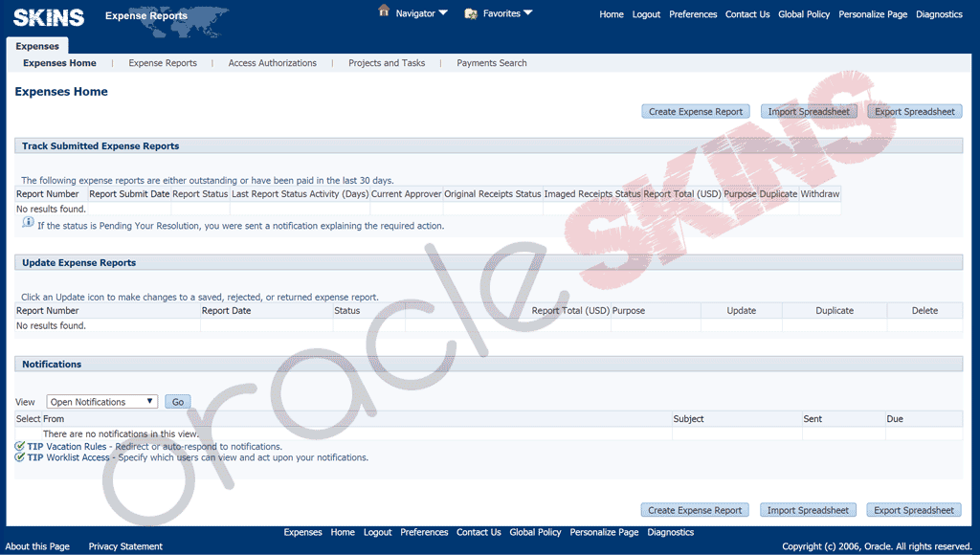980x555 pixels.
Task: Click the top Import Spreadsheet button
Action: [808, 112]
